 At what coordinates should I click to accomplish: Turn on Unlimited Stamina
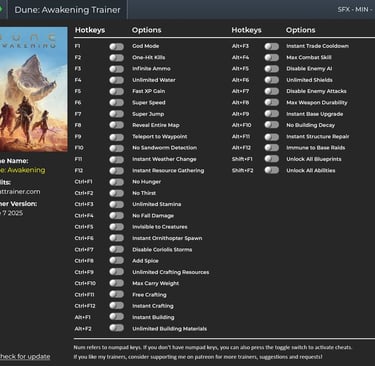[x=116, y=204]
